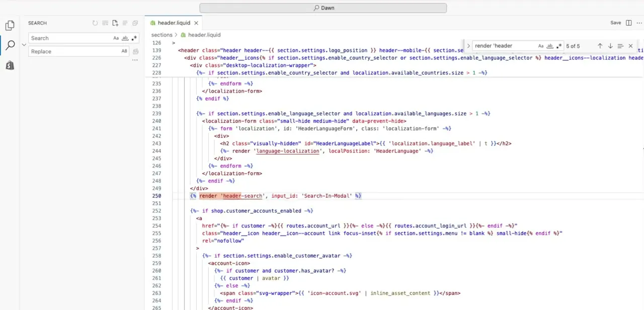
Task: Click the highlighted render 'header-search' on line 250
Action: click(x=232, y=196)
